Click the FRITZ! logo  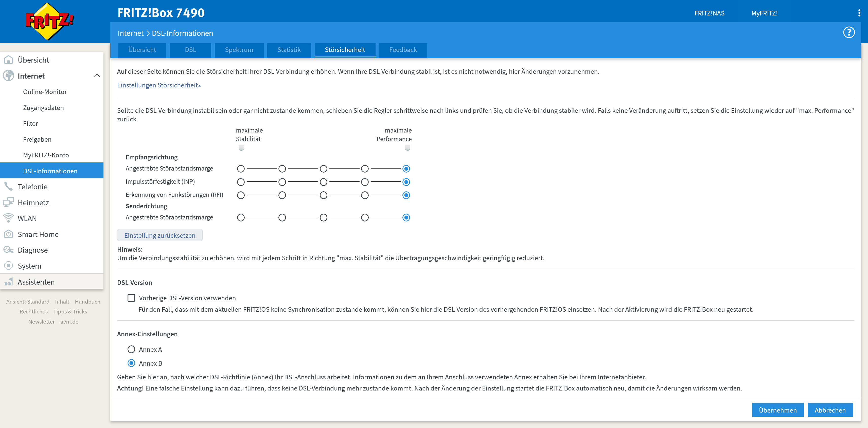49,21
